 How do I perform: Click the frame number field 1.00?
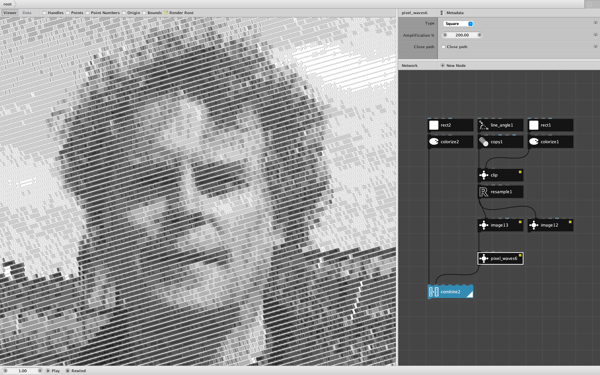click(23, 371)
